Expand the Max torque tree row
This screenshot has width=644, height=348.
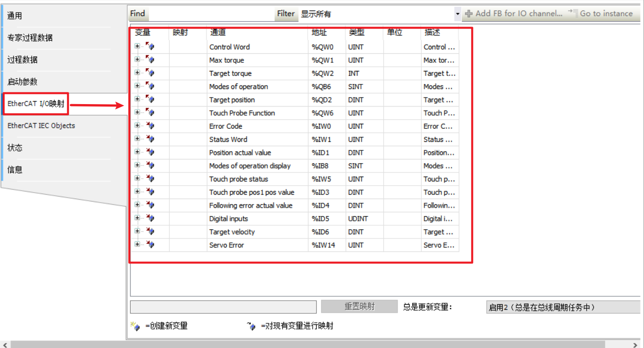(x=137, y=59)
